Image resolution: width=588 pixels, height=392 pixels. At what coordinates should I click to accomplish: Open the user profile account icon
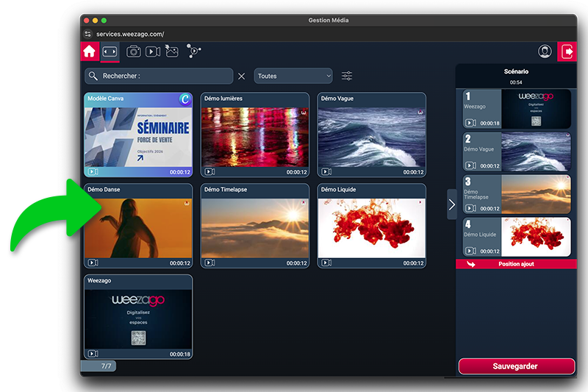coord(545,51)
